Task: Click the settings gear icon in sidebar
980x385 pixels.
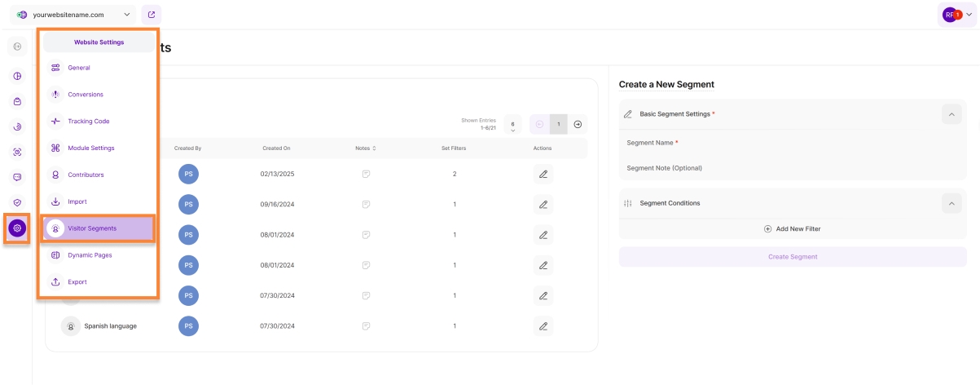Action: click(x=17, y=228)
